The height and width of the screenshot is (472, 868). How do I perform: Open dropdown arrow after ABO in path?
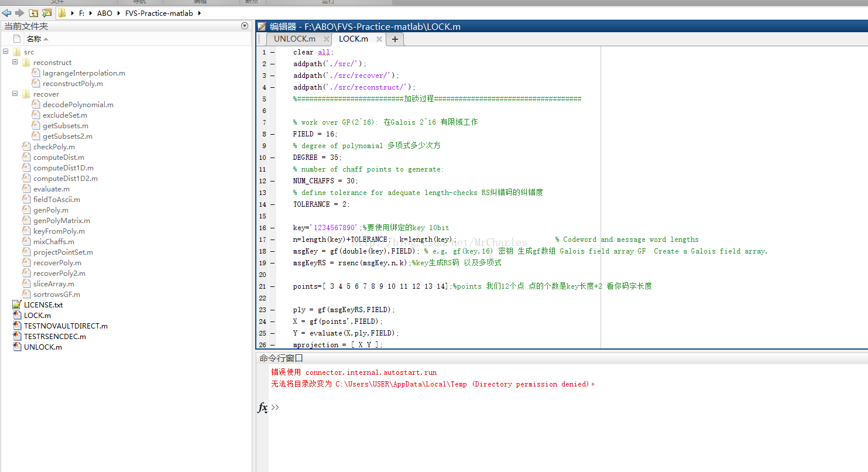click(119, 13)
